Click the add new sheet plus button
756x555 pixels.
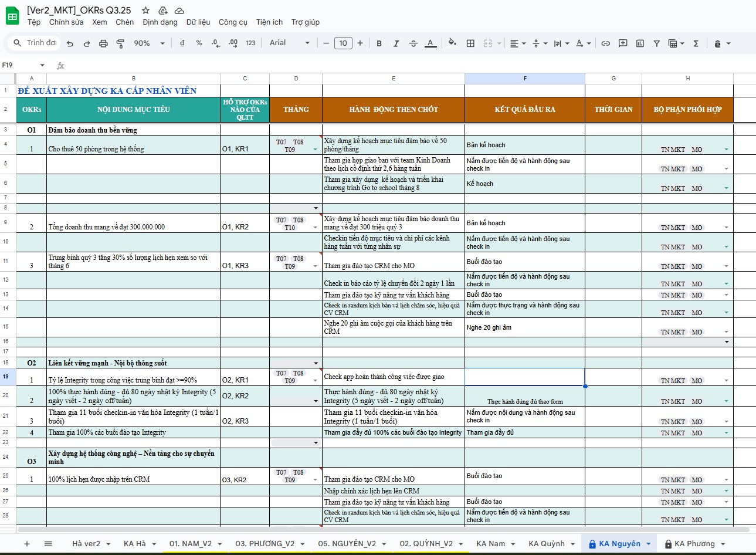click(26, 544)
